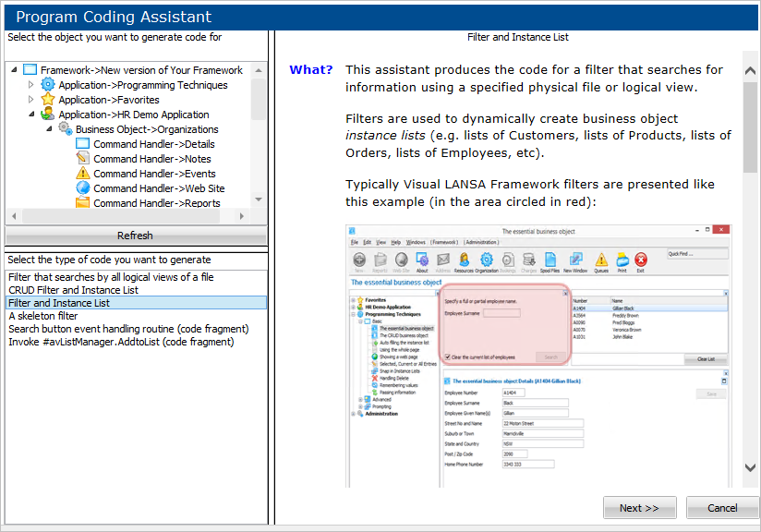
Task: Click the Refresh button
Action: point(136,236)
